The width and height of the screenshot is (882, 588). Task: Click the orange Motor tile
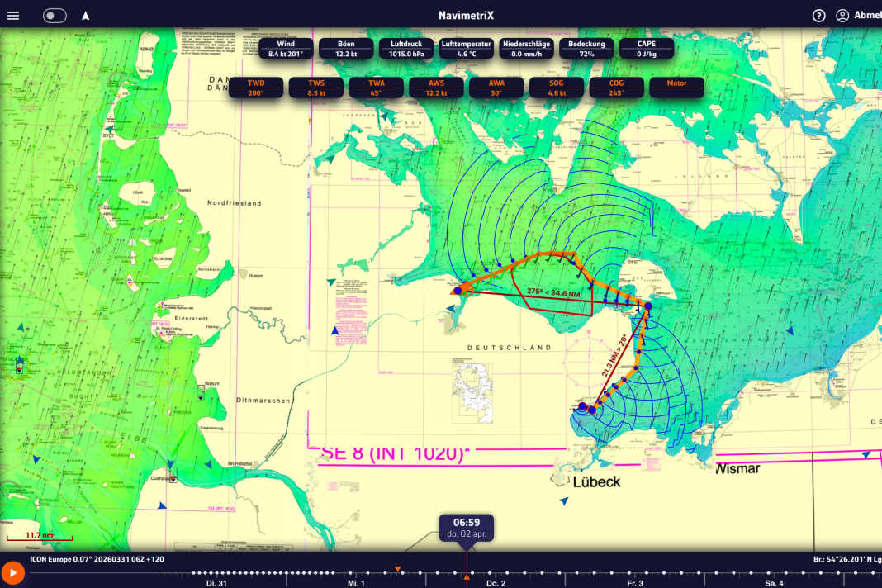pos(676,88)
